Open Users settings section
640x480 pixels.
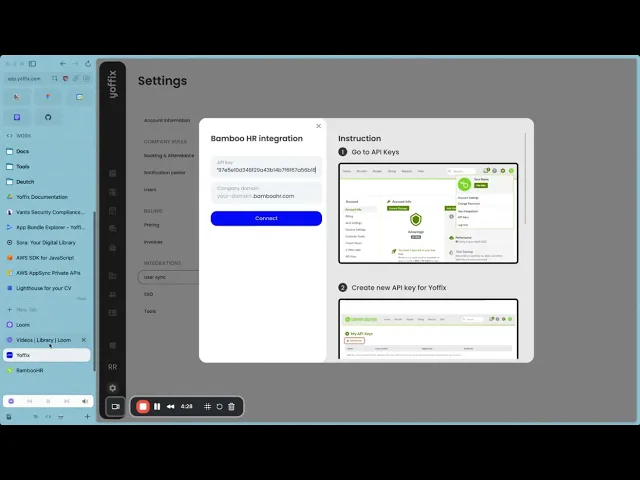pos(150,189)
